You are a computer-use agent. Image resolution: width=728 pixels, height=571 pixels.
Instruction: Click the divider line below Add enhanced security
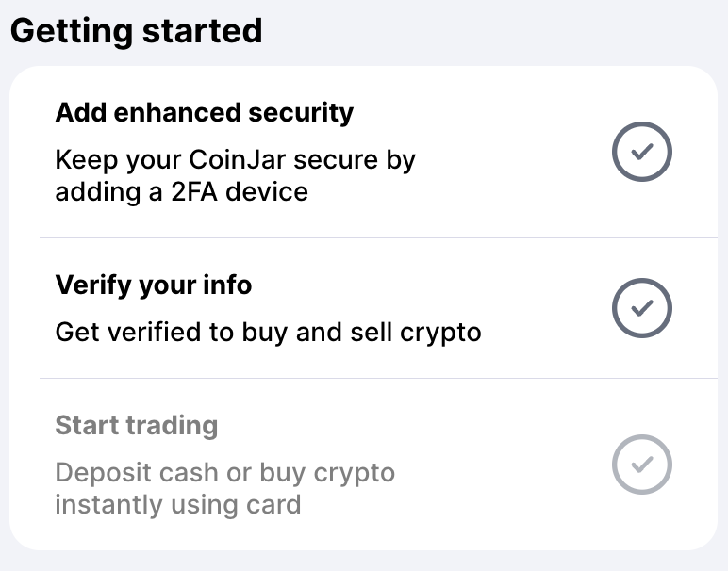pos(378,238)
